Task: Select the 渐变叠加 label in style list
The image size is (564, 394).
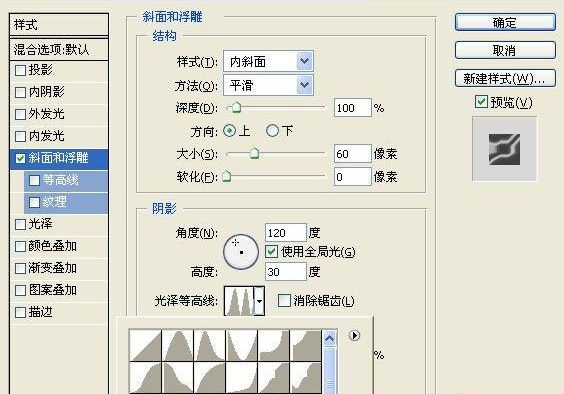Action: pyautogui.click(x=53, y=268)
